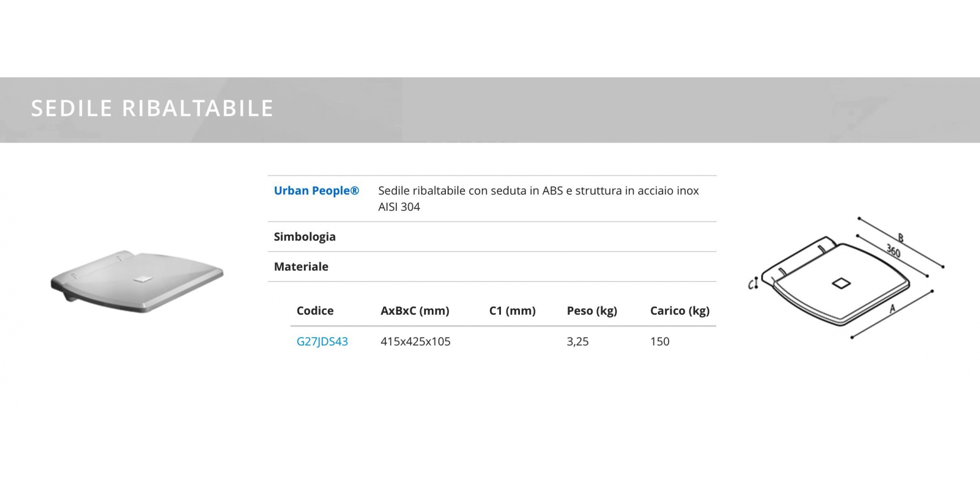The image size is (980, 490).
Task: Click the gray seat product photo
Action: click(x=137, y=281)
